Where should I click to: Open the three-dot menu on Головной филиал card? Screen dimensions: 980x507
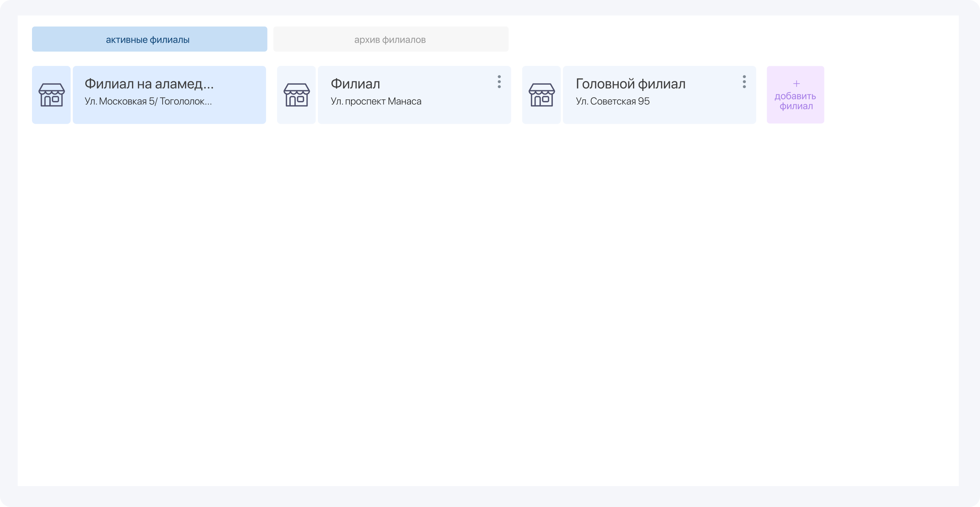(744, 82)
